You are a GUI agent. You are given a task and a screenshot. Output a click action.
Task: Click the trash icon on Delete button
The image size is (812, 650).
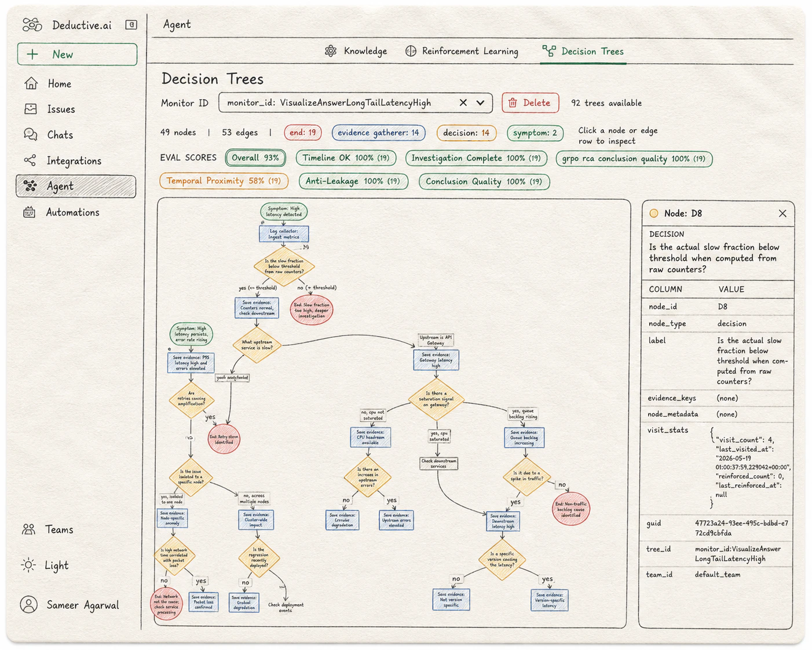[513, 103]
